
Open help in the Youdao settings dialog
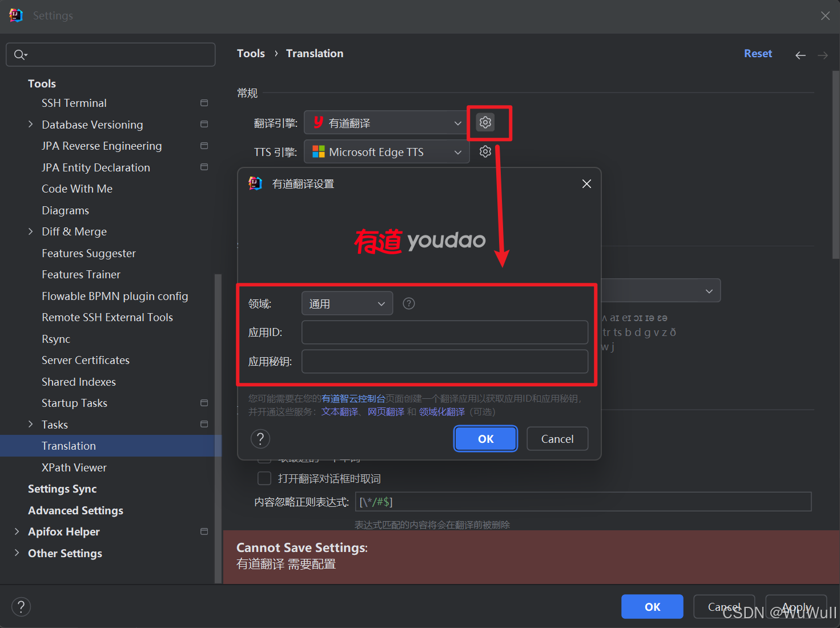click(260, 439)
